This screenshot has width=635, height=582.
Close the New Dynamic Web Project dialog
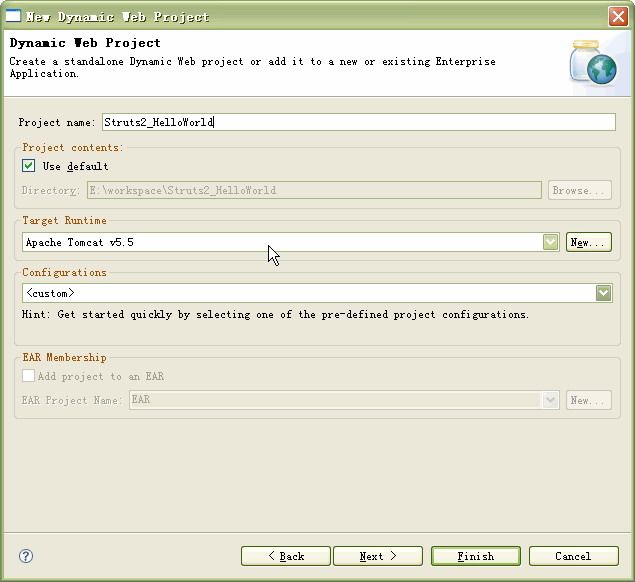pos(618,17)
